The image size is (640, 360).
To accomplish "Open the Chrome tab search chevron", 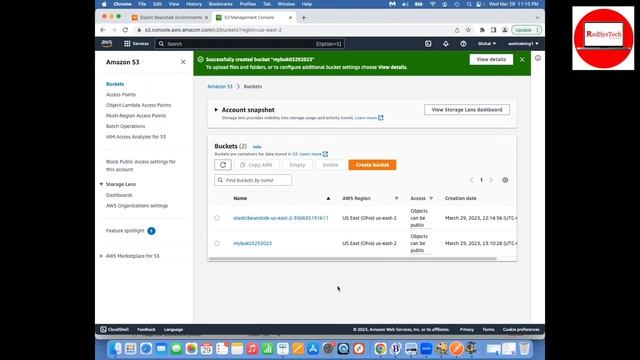I will [537, 18].
